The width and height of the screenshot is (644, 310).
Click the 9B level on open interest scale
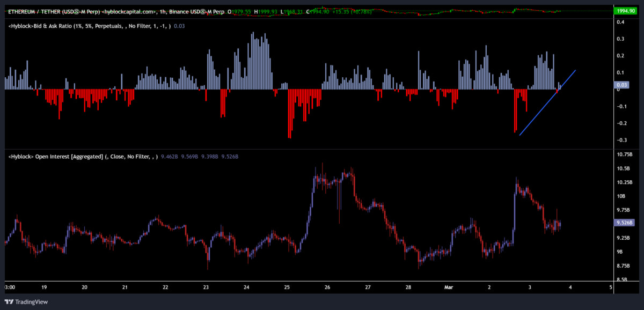click(x=620, y=252)
